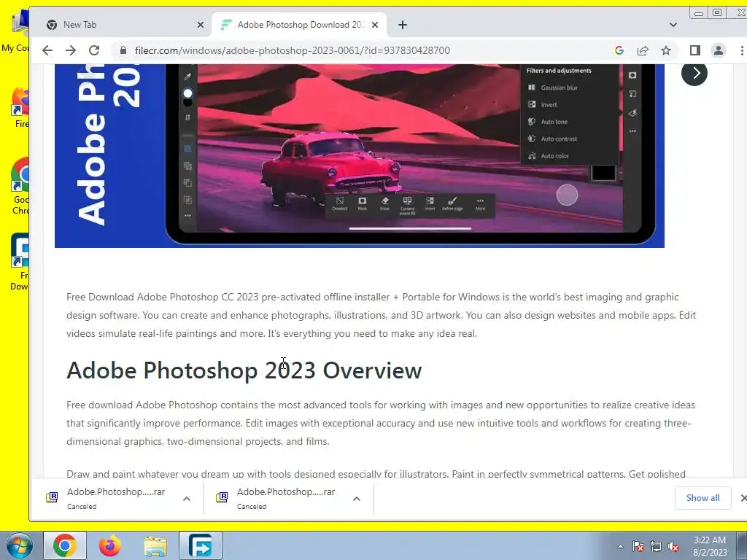Open a new tab with plus button
Viewport: 747px width, 560px height.
[x=403, y=25]
